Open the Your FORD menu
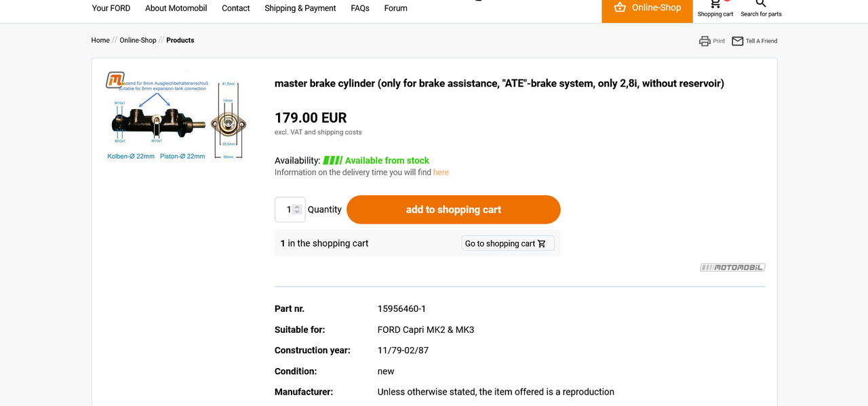868x406 pixels. click(x=111, y=8)
